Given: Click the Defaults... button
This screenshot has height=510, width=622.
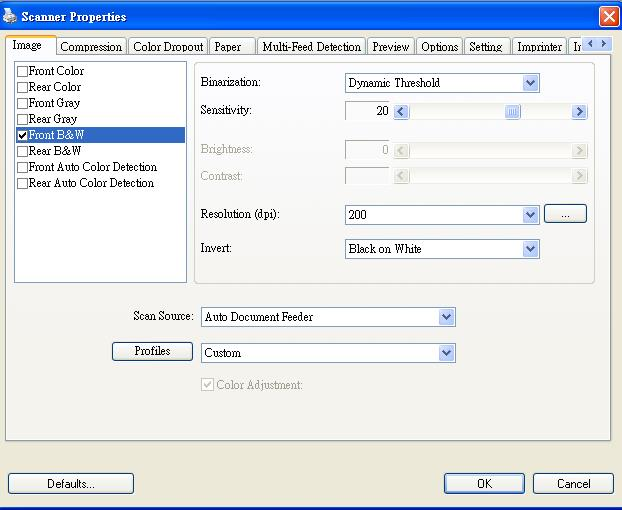Looking at the screenshot, I should 71,483.
